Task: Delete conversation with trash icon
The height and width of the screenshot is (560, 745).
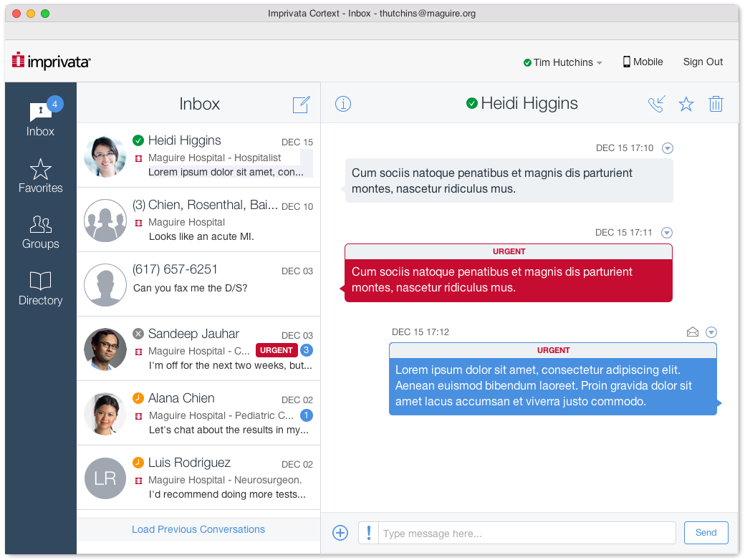Action: 716,105
